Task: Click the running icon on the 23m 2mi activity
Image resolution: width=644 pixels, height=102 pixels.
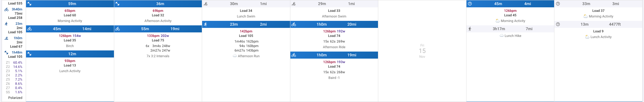Action: 206,24
